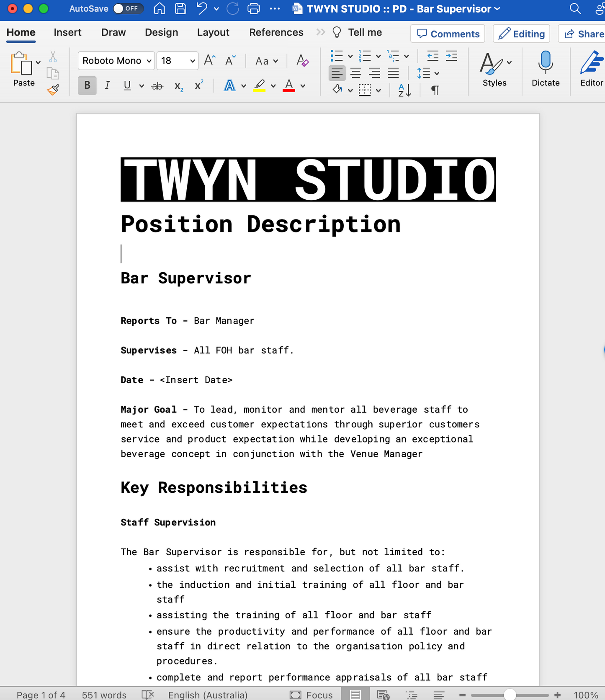This screenshot has width=605, height=700.
Task: Click the Text Effects blue A icon
Action: click(x=229, y=85)
